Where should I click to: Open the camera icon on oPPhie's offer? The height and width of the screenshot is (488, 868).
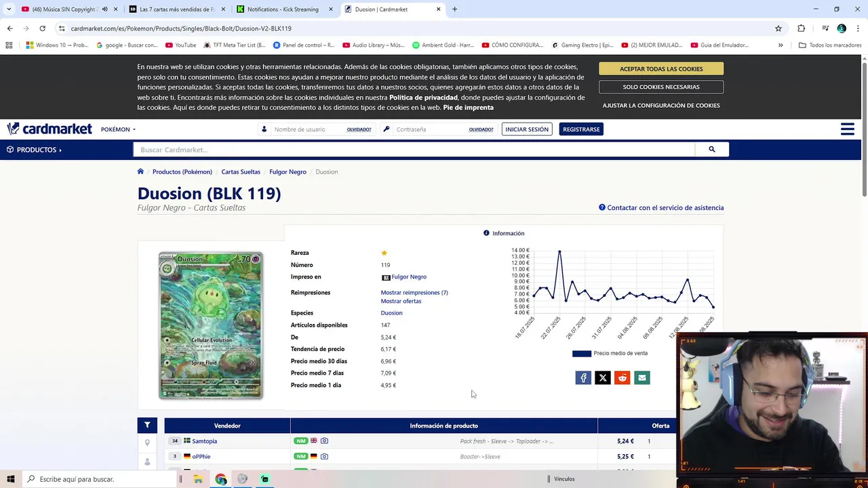[324, 457]
